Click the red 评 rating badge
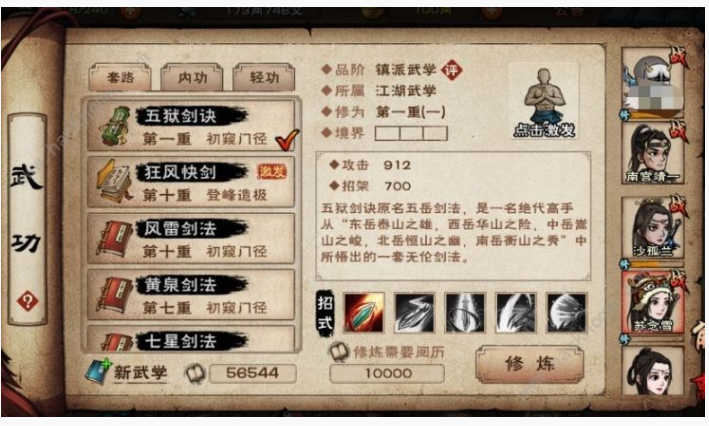The height and width of the screenshot is (426, 709). (451, 70)
